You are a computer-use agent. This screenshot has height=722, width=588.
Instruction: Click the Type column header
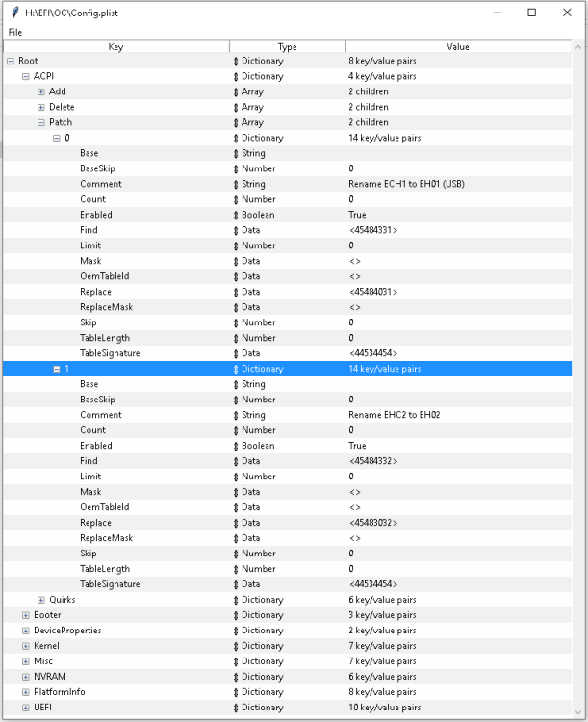pyautogui.click(x=288, y=46)
